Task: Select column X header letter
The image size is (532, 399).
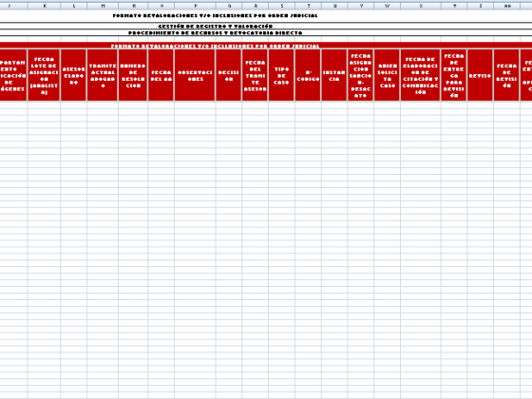Action: (x=421, y=6)
